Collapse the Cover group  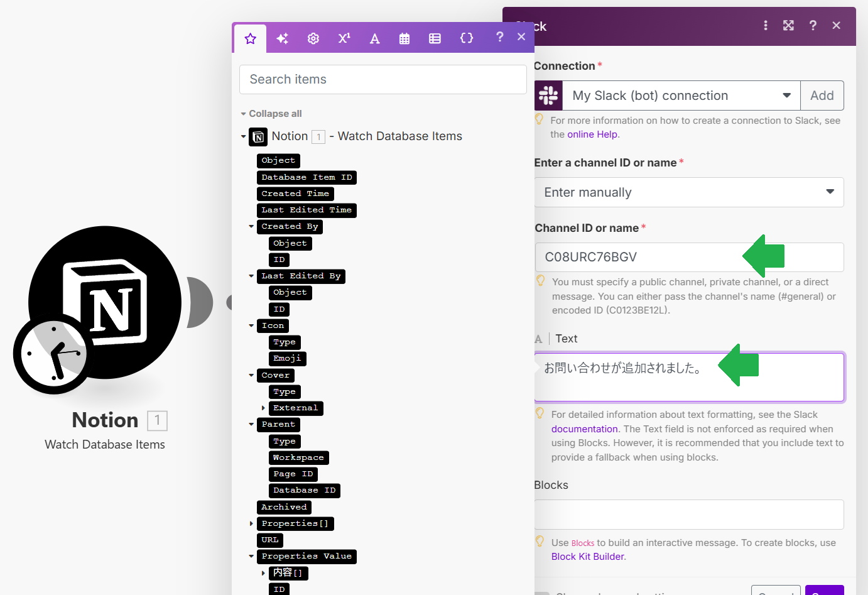click(251, 375)
